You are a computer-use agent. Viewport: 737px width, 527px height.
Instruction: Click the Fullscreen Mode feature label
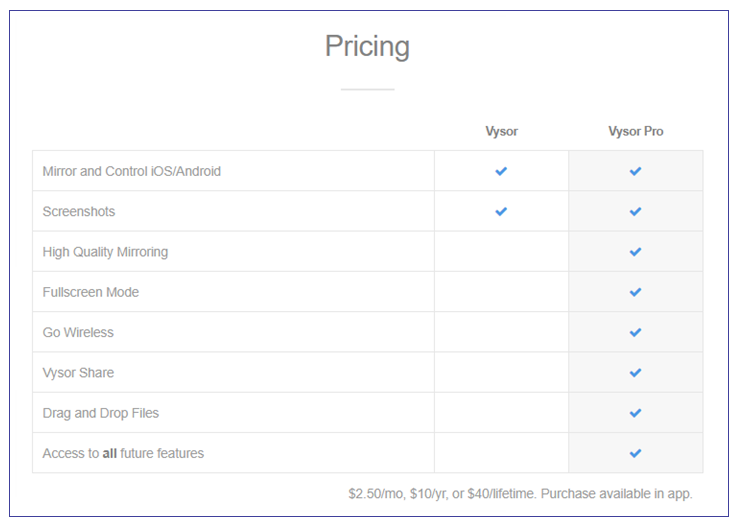point(90,292)
